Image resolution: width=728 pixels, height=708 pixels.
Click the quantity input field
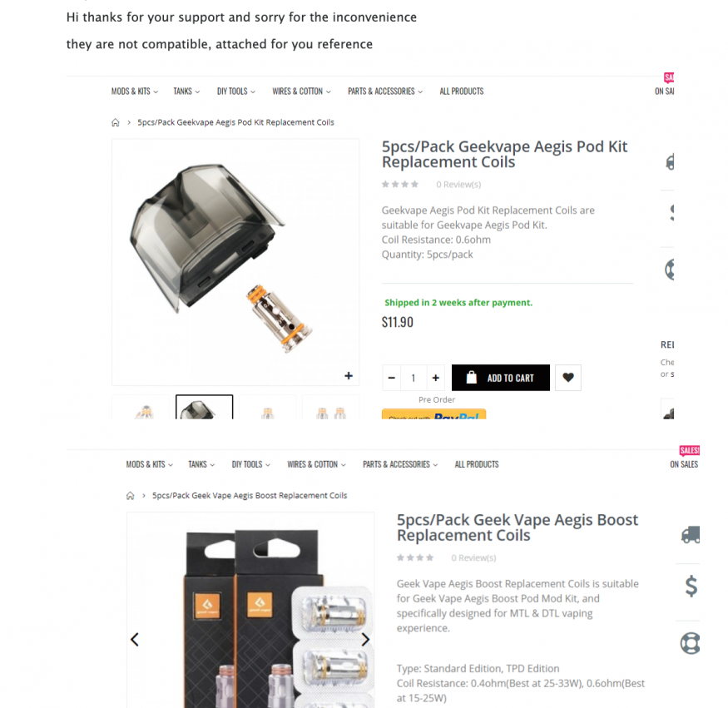tap(414, 378)
